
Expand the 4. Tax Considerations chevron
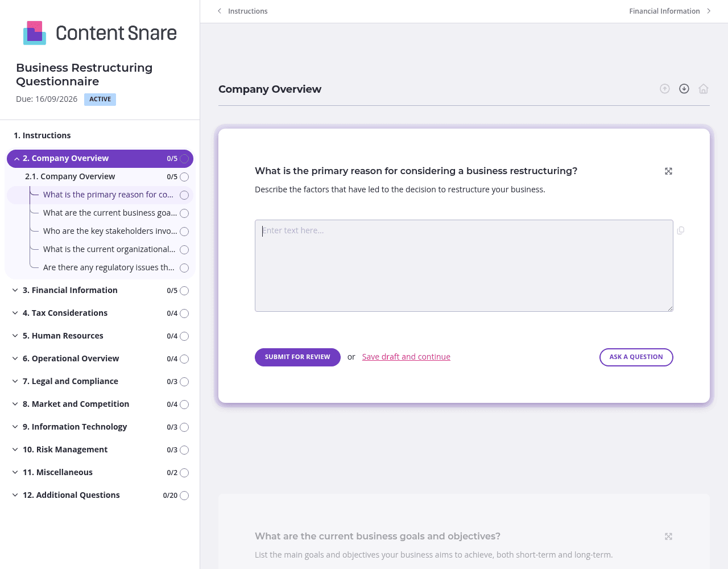pyautogui.click(x=15, y=313)
